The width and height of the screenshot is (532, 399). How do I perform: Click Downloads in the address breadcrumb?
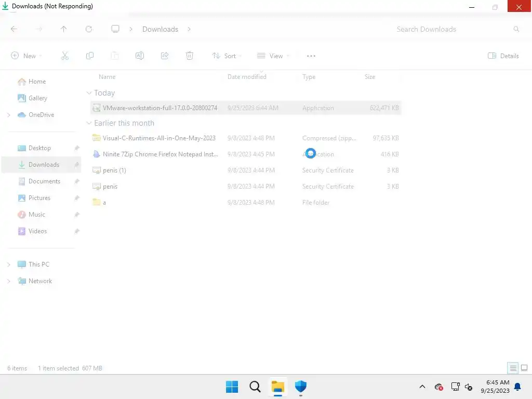(x=160, y=29)
